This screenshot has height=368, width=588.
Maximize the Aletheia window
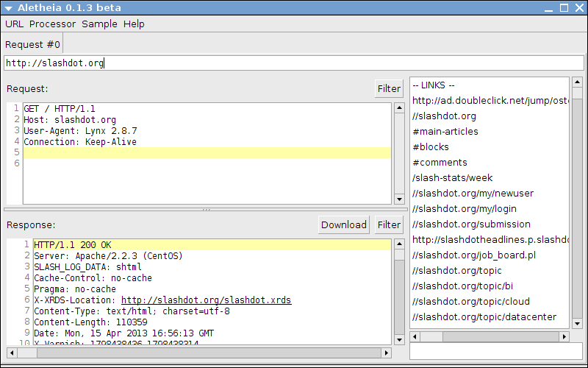(564, 8)
